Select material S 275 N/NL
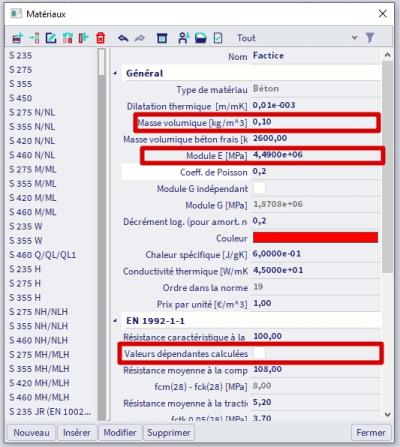The width and height of the screenshot is (400, 447). pos(32,113)
